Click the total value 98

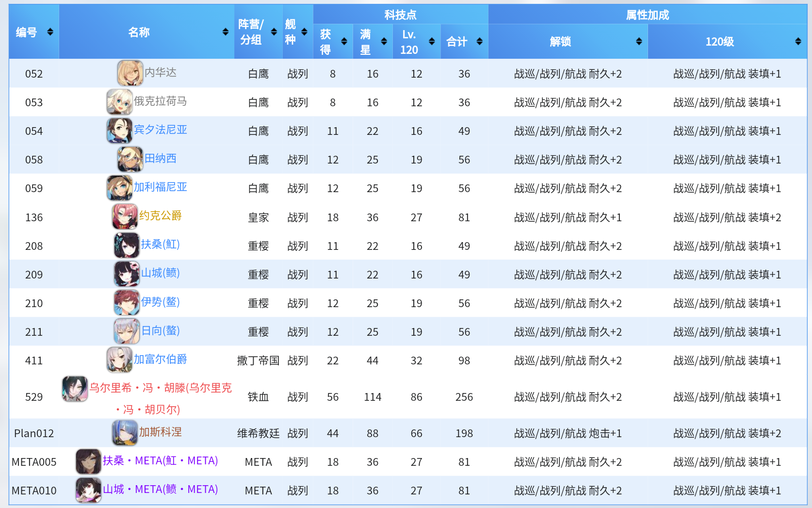[464, 361]
